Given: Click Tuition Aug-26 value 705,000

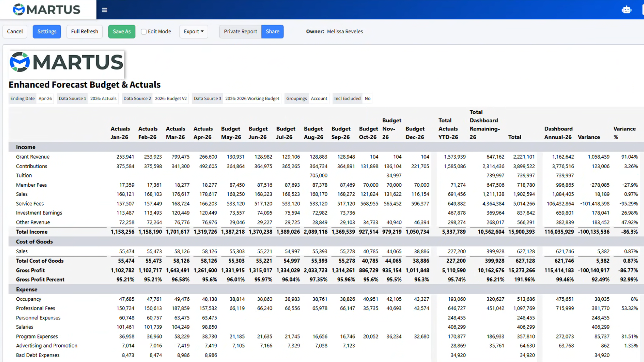Looking at the screenshot, I should 318,176.
